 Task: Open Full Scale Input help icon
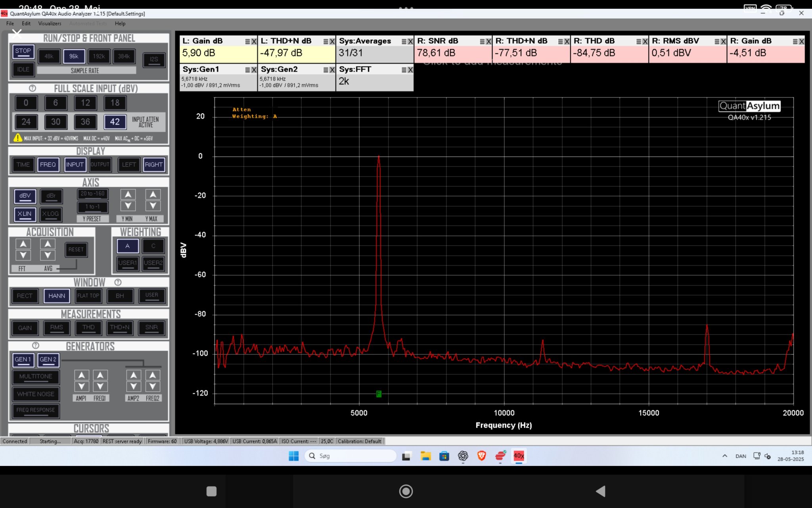(33, 88)
